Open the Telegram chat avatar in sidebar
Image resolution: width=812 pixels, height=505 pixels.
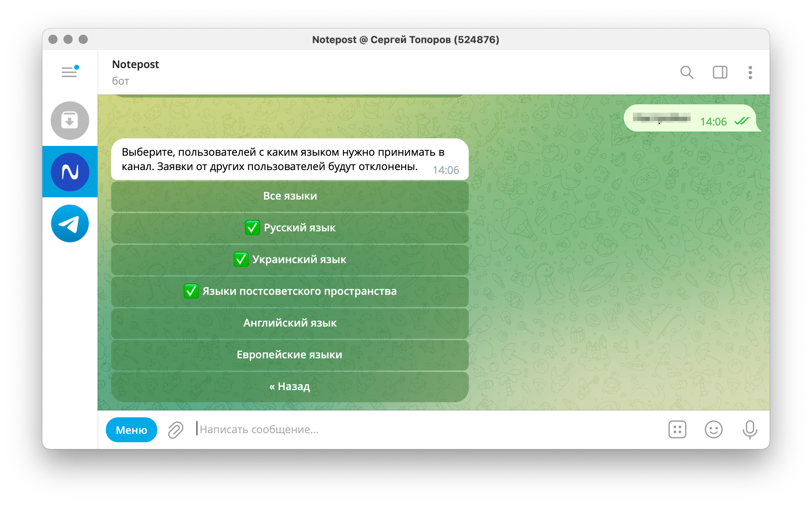coord(70,223)
